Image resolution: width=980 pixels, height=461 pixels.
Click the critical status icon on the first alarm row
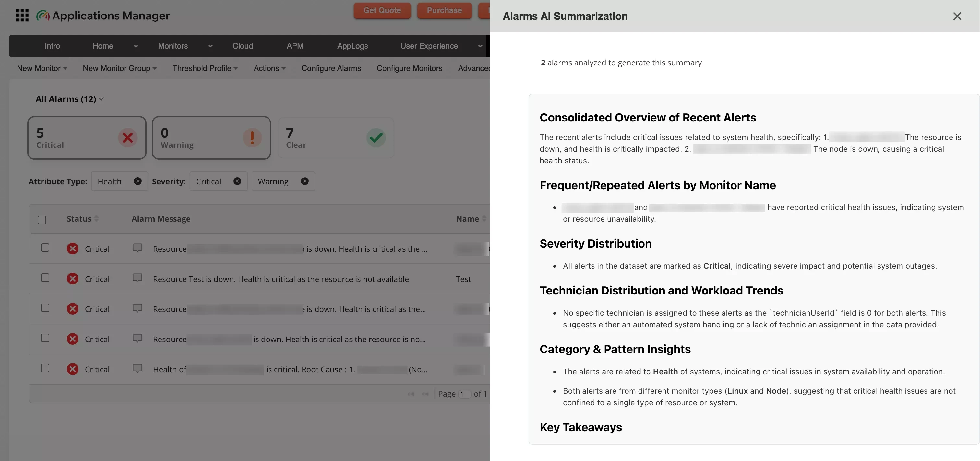[x=73, y=248]
